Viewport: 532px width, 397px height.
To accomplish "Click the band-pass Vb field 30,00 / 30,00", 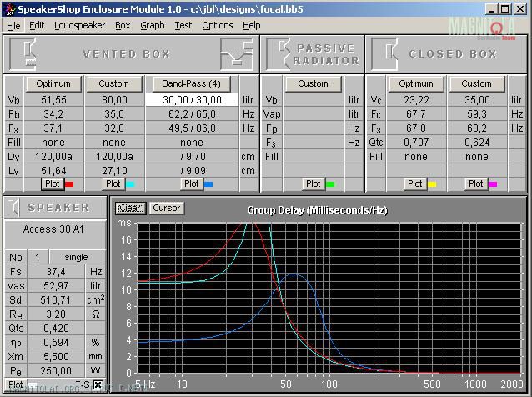I will coord(192,100).
